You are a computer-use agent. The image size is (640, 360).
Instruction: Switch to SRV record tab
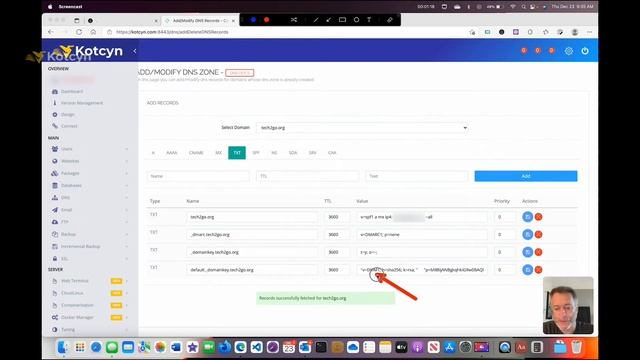pos(312,153)
